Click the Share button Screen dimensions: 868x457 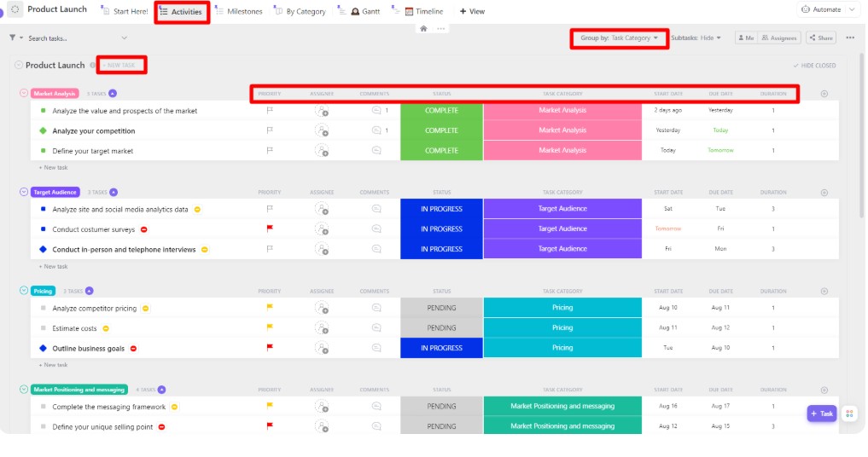(x=821, y=38)
